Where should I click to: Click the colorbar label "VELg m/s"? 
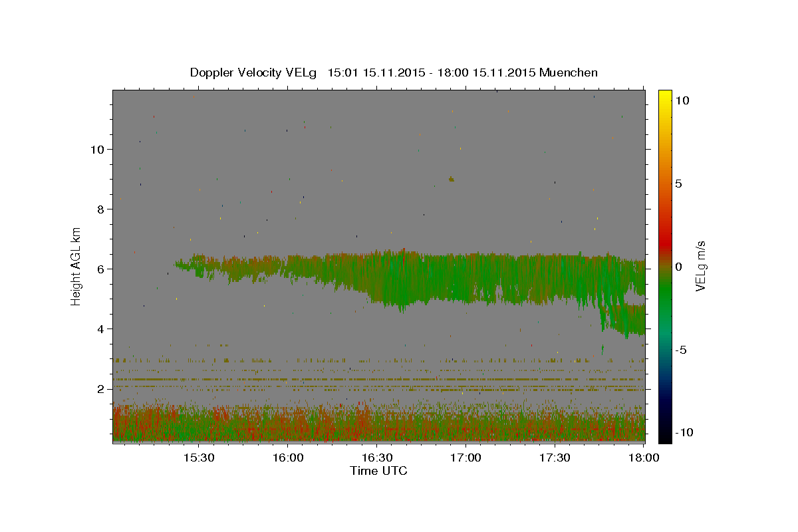point(701,266)
